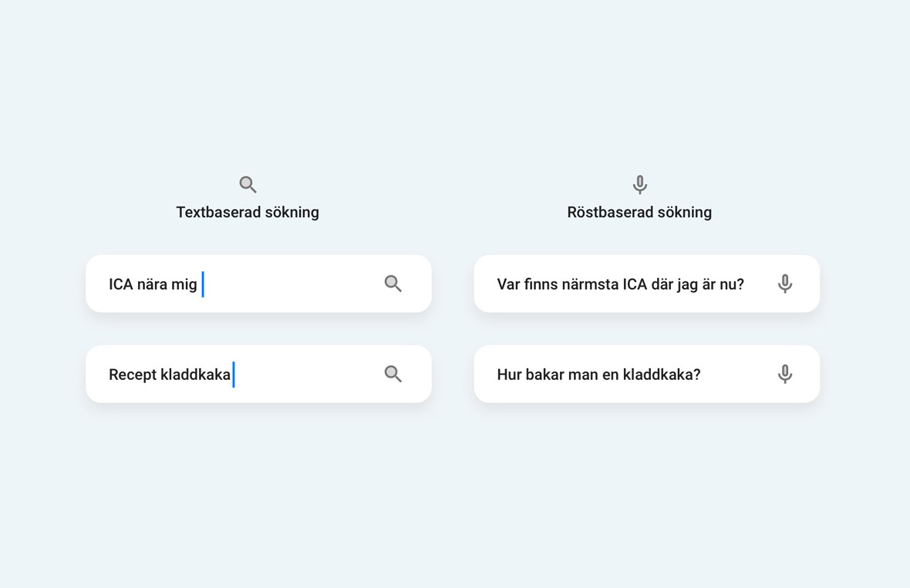The image size is (910, 588).
Task: Focus the 'Var finns närmsta ICA där jag är nu?' field
Action: (620, 284)
